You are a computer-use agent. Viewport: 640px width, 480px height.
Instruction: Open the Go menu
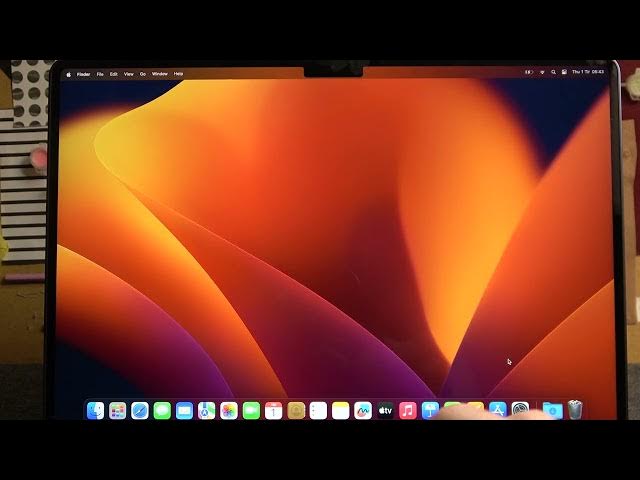click(x=143, y=74)
